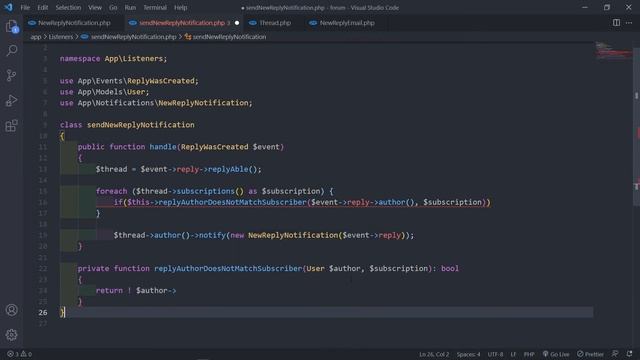Split the editor to the right
Viewport: 640px width, 360px height.
tap(616, 23)
